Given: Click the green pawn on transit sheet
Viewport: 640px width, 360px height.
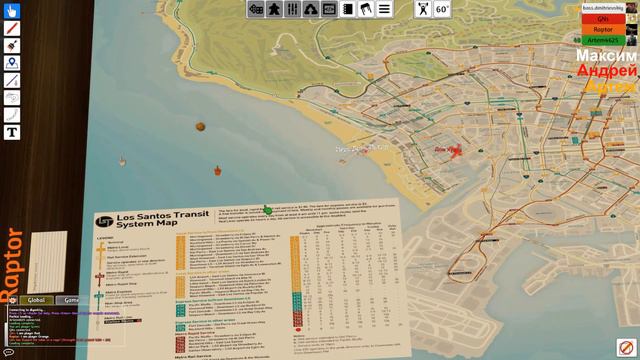Looking at the screenshot, I should (x=267, y=210).
